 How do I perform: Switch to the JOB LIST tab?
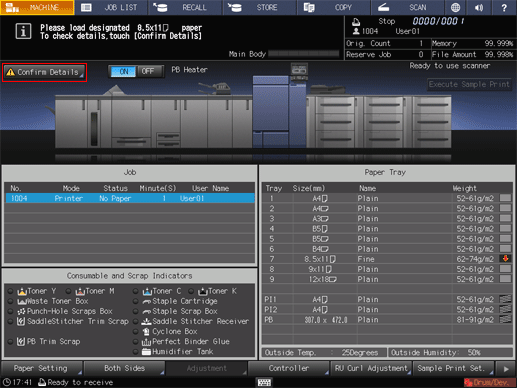(x=111, y=7)
